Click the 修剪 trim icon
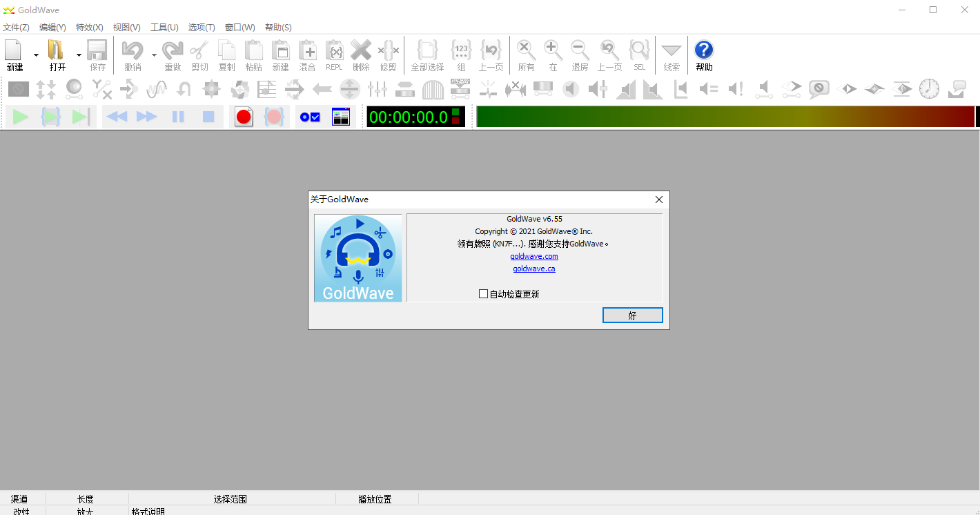Image resolution: width=980 pixels, height=515 pixels. point(388,50)
